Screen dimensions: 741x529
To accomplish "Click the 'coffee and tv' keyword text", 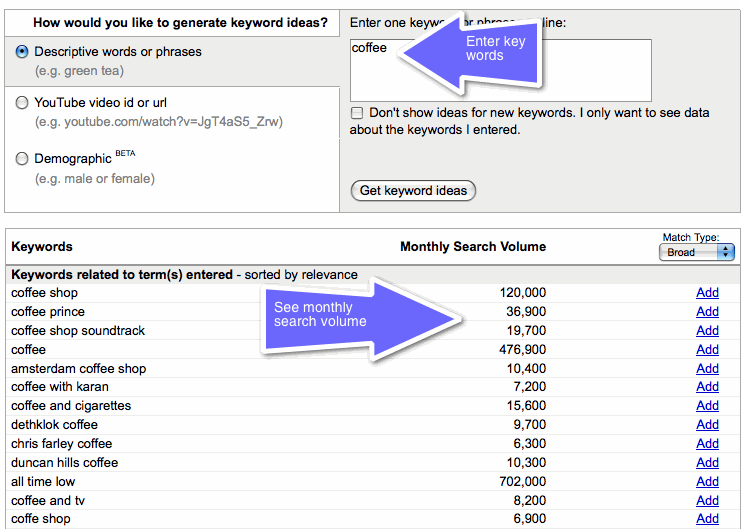I will 48,500.
